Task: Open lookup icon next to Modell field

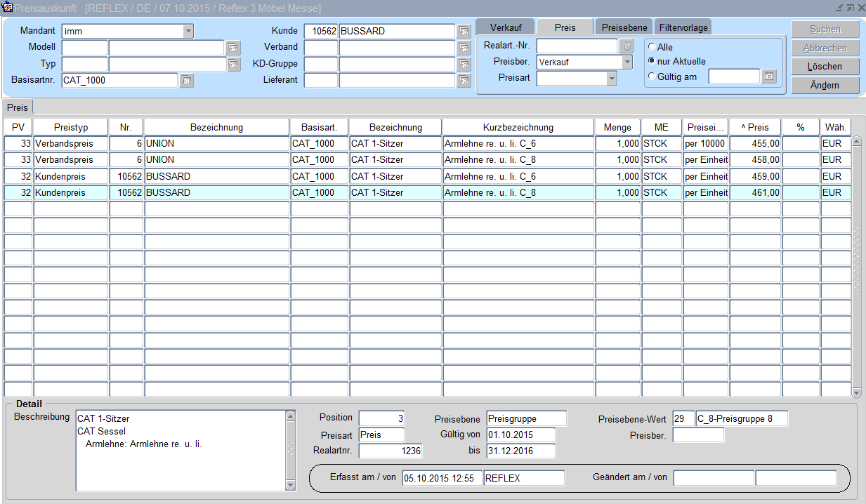Action: click(x=233, y=48)
